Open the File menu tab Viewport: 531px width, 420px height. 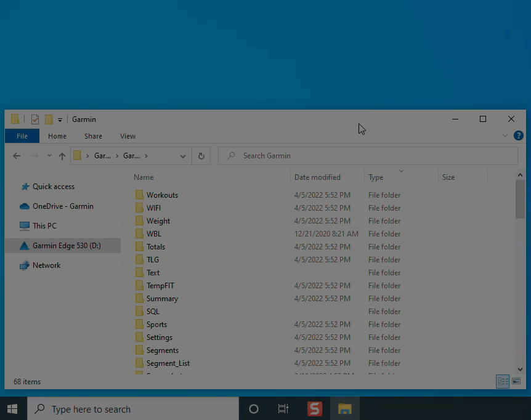pos(22,136)
